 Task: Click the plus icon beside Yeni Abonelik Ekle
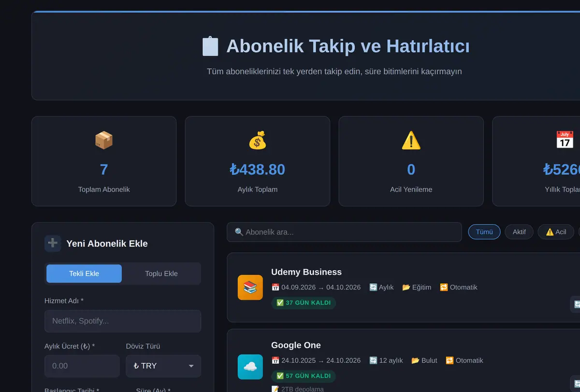53,244
